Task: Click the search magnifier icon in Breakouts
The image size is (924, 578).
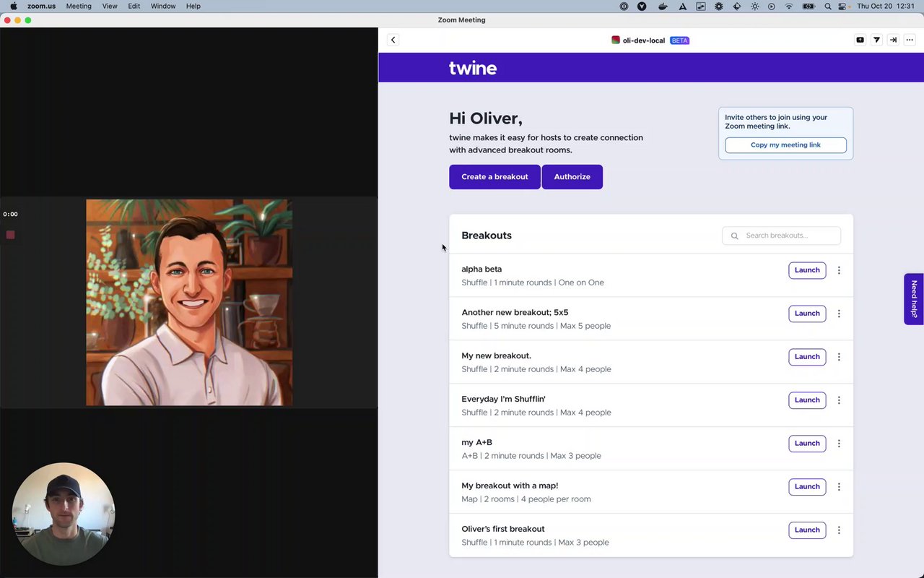Action: [x=735, y=236]
